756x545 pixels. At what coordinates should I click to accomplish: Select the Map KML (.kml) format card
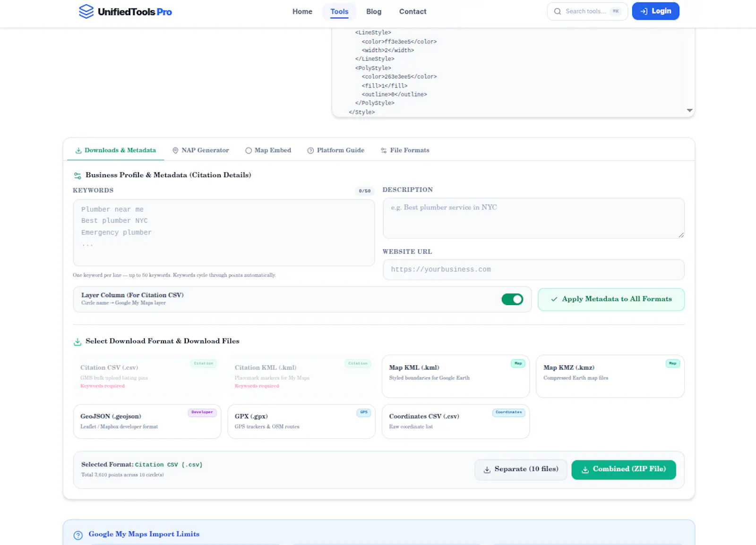point(455,376)
